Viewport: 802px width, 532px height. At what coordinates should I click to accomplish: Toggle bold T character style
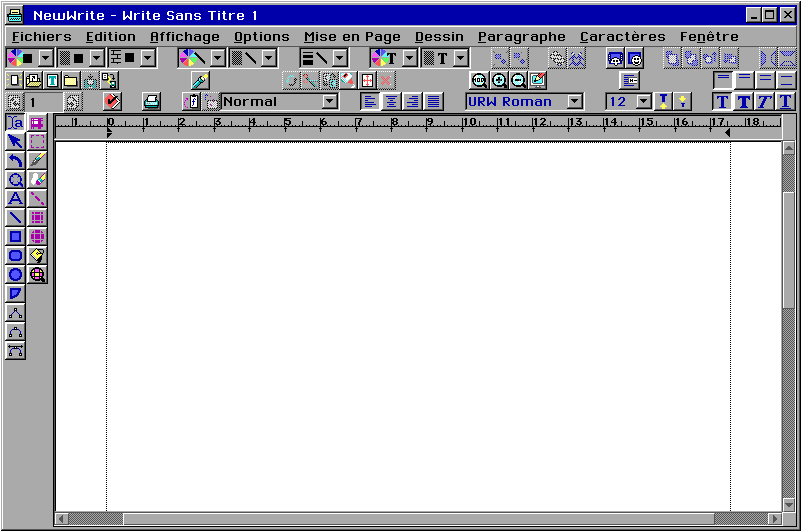click(x=743, y=101)
